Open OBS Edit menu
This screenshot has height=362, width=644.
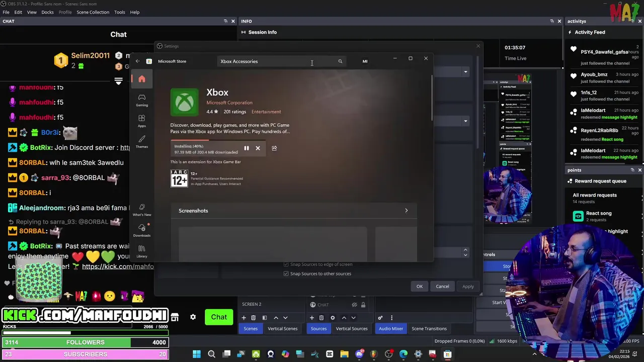[x=18, y=12]
